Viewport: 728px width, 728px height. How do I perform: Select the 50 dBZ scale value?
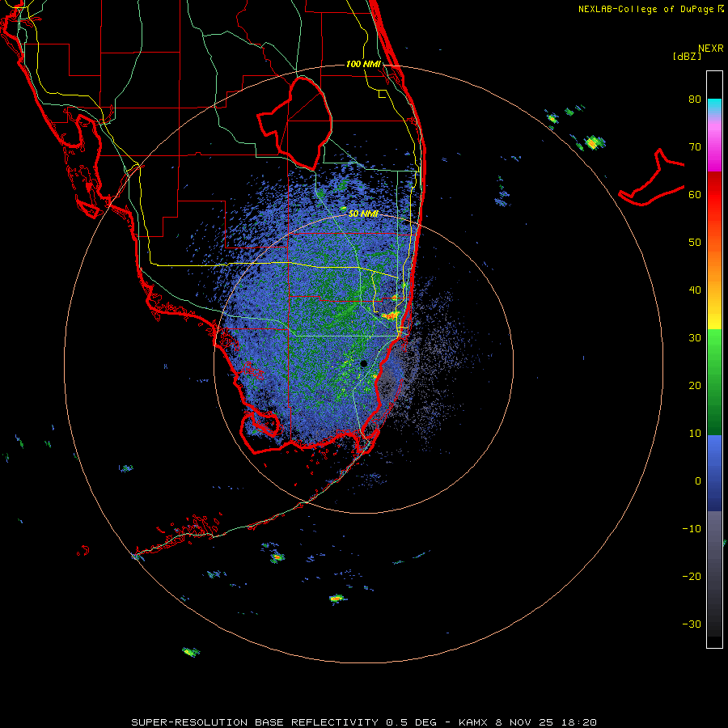pos(695,243)
